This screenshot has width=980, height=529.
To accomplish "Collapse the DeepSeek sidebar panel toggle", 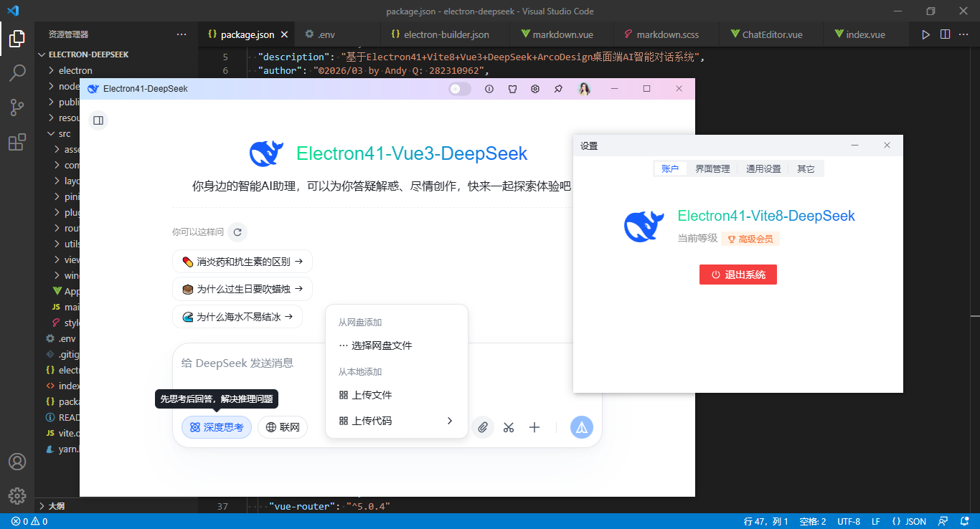I will point(98,120).
